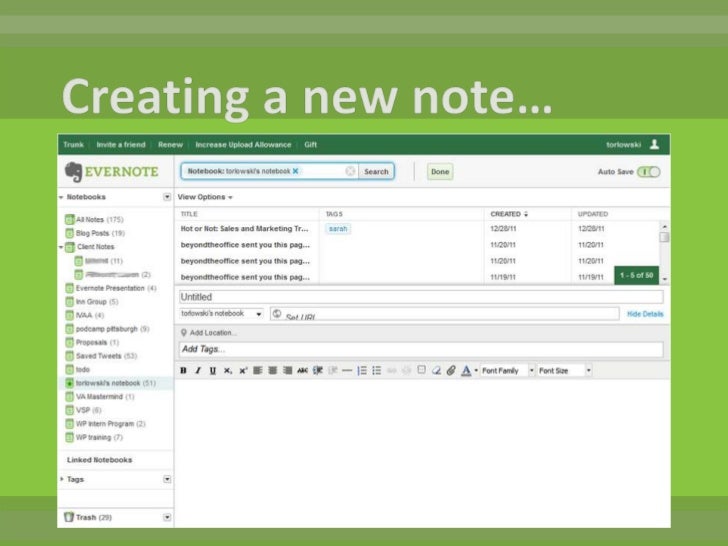This screenshot has width=728, height=546.
Task: Open note 'Hot or Not: Sales and Marketing Tr...'
Action: click(244, 228)
